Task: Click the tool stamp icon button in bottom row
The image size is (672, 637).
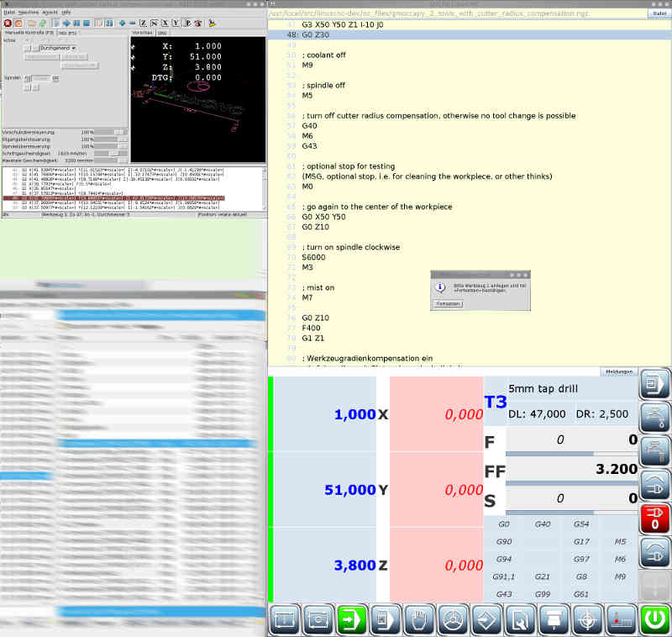Action: [x=554, y=619]
